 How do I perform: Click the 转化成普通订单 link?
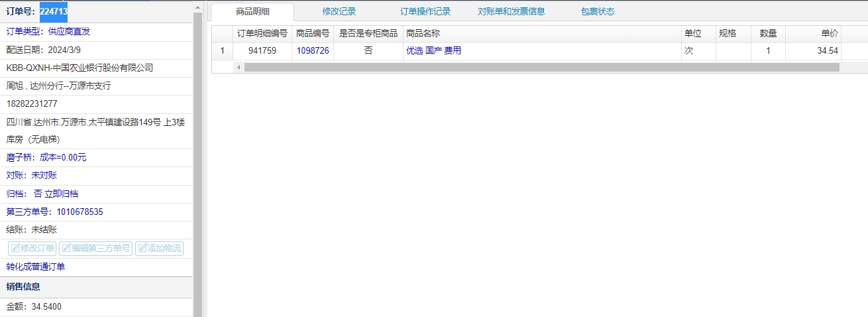tap(36, 267)
